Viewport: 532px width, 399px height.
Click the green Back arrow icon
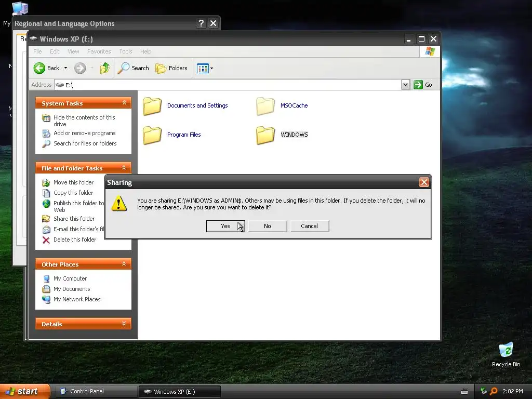[x=39, y=68]
